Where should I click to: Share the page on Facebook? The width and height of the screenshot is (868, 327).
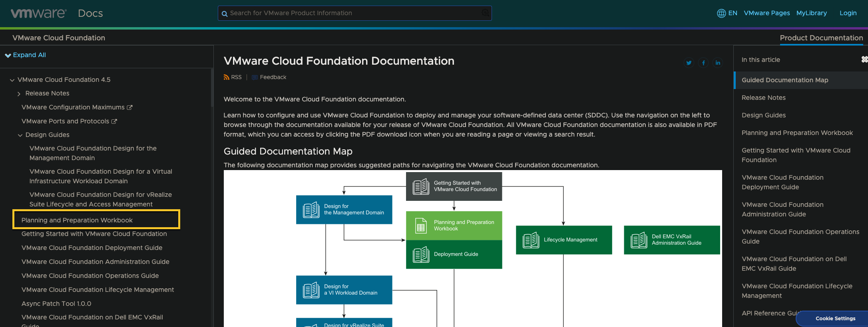tap(703, 63)
